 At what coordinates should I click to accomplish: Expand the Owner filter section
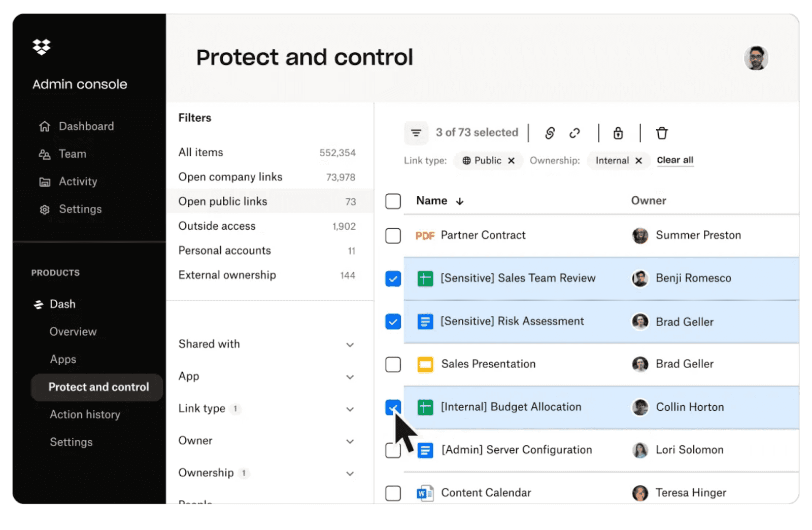[x=350, y=441]
